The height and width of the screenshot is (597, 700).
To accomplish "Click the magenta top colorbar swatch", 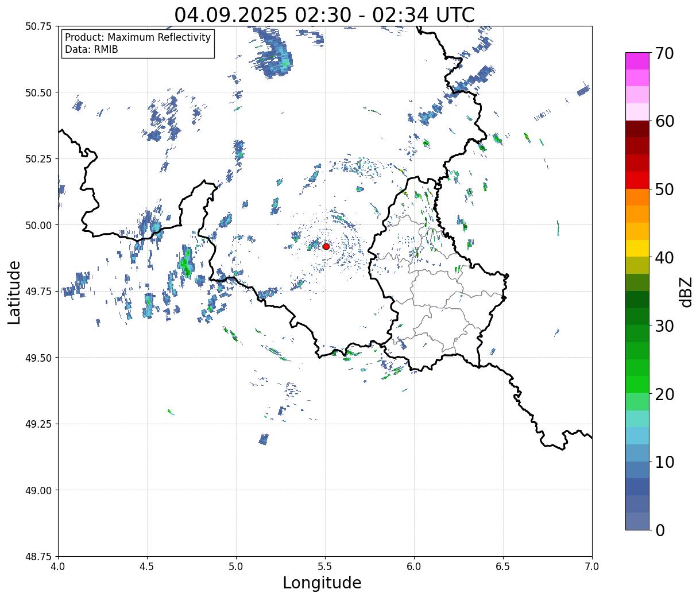I will tap(637, 61).
